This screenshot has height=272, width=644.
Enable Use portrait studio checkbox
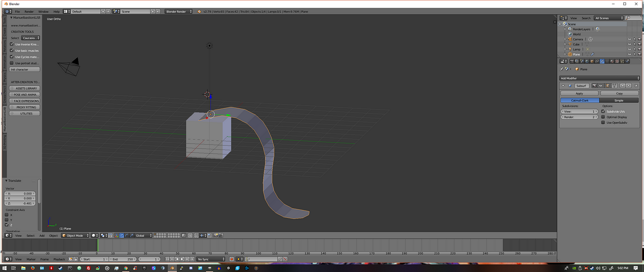click(x=12, y=63)
